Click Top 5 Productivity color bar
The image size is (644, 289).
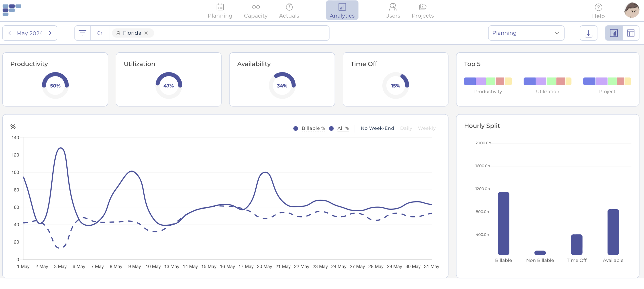pyautogui.click(x=488, y=81)
